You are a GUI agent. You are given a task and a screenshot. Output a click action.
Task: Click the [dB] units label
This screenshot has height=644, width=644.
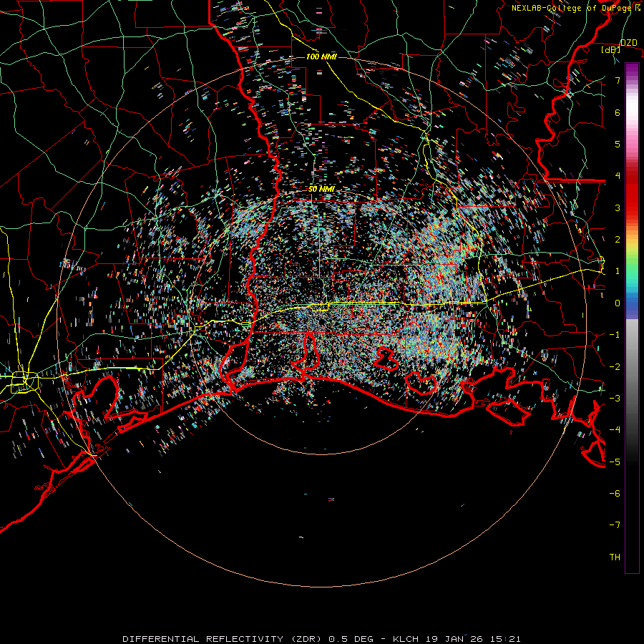click(611, 49)
